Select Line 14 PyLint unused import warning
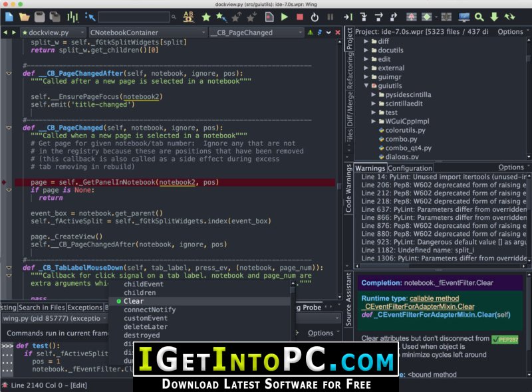 444,177
